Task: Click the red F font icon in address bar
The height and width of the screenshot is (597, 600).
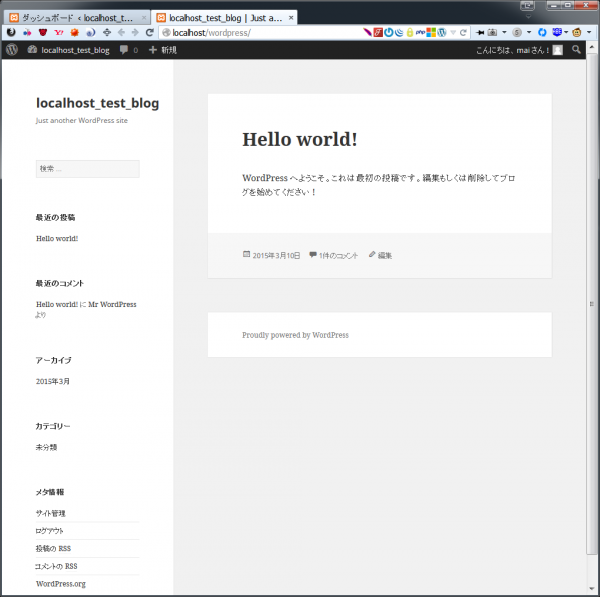Action: pyautogui.click(x=378, y=33)
